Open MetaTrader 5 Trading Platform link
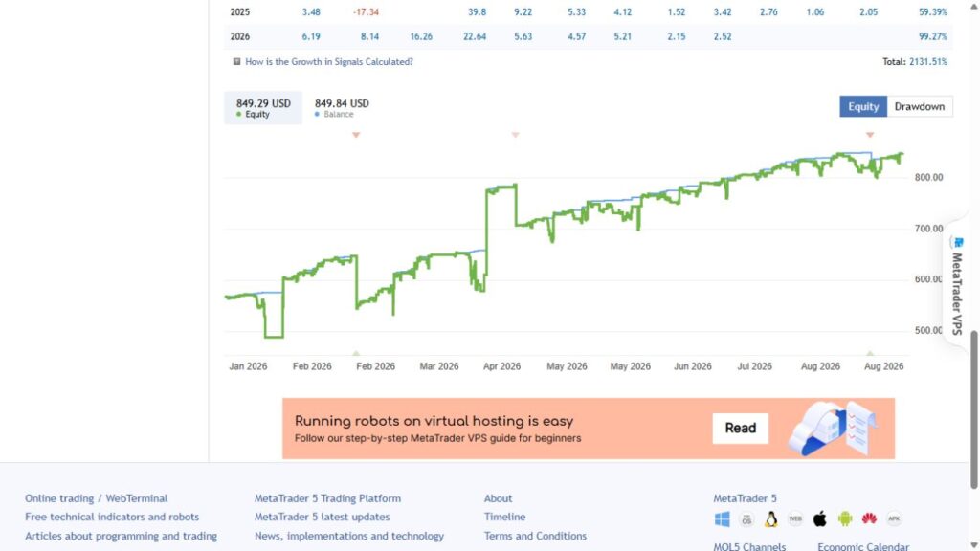980x551 pixels. [x=327, y=497]
